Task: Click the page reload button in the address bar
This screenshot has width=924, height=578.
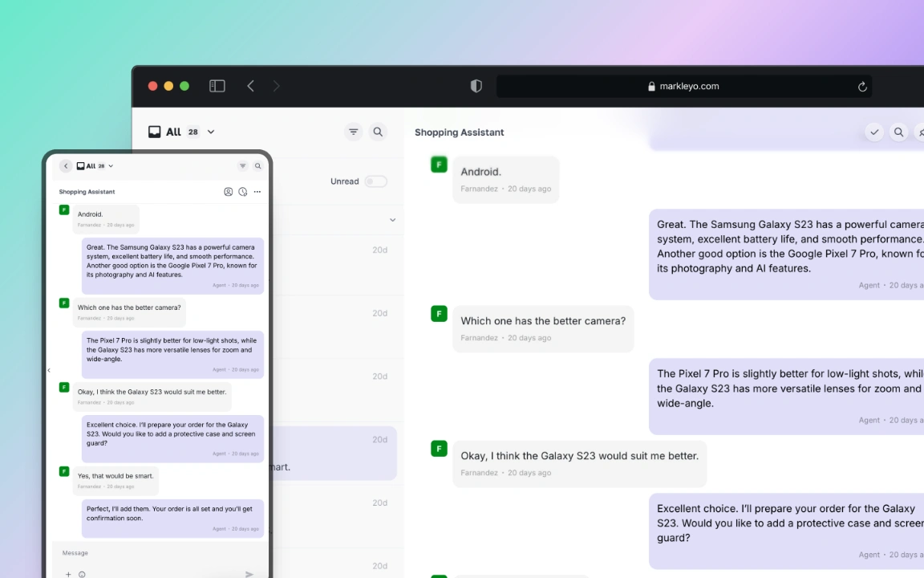Action: tap(862, 86)
